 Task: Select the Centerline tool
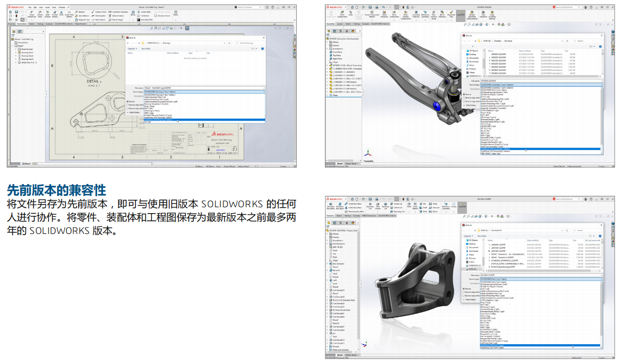pos(143,16)
